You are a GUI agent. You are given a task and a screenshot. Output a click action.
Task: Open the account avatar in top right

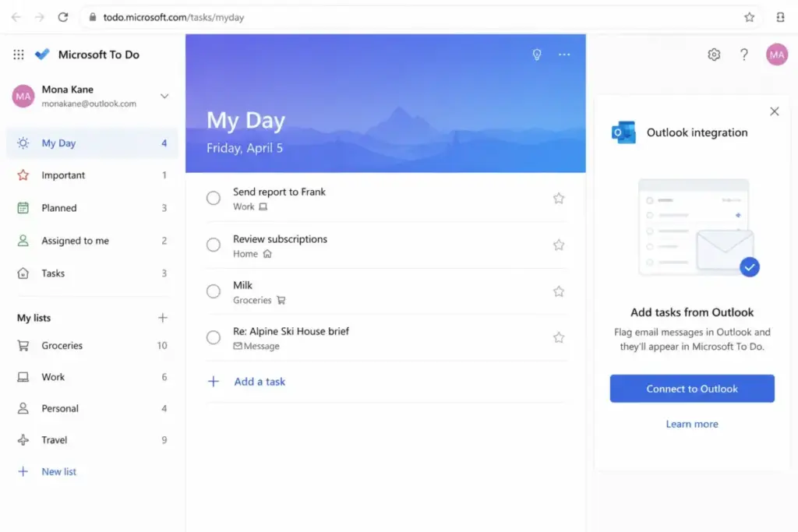click(x=777, y=55)
